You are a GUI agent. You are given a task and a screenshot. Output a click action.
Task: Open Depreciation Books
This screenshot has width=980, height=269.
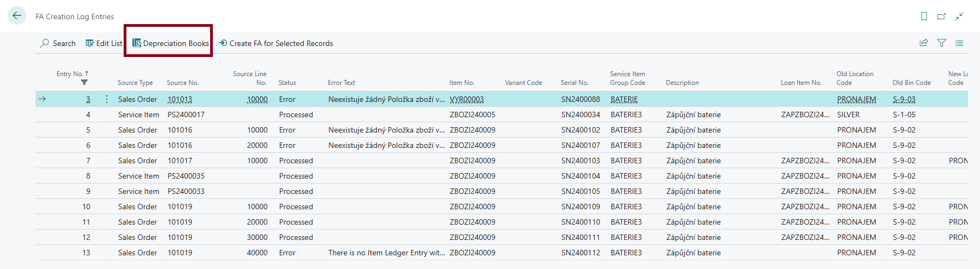click(171, 43)
